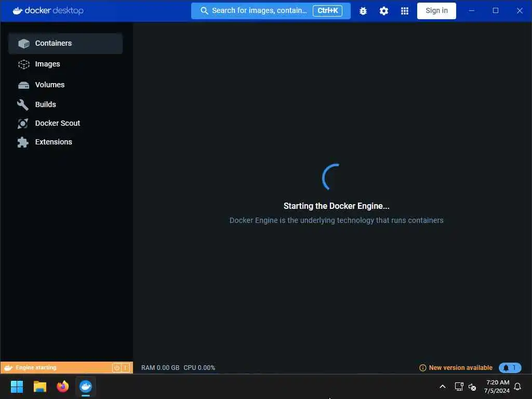Click the Images dashed-circle icon
This screenshot has height=399, width=532.
(x=24, y=64)
